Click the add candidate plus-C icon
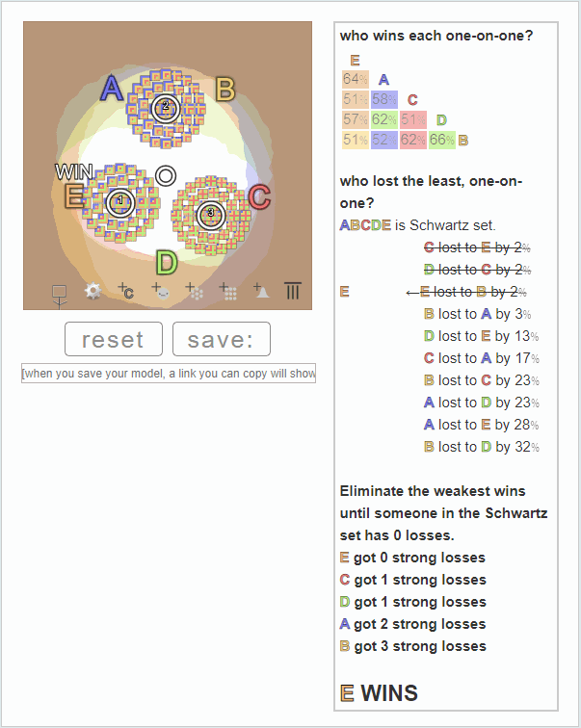This screenshot has height=728, width=581. (x=126, y=290)
